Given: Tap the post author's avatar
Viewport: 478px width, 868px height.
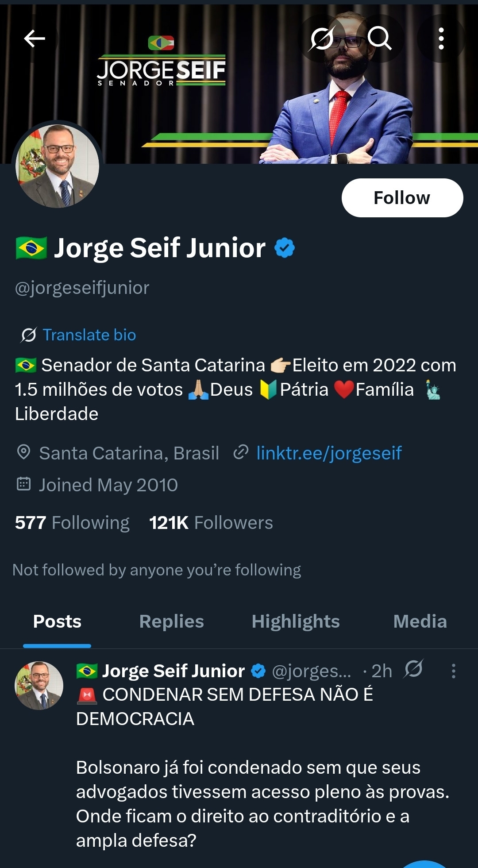Looking at the screenshot, I should pos(39,686).
